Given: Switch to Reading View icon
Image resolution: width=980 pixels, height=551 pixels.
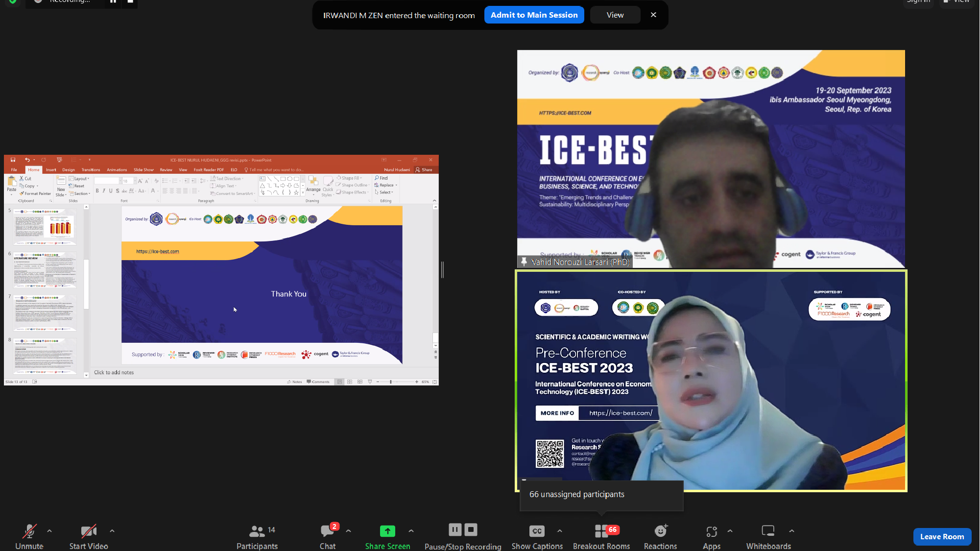Looking at the screenshot, I should pyautogui.click(x=360, y=382).
